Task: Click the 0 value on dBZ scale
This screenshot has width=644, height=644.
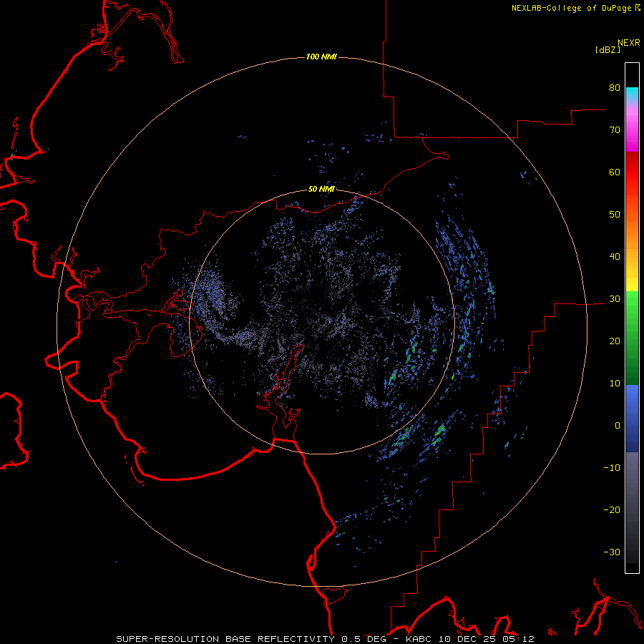Action: pyautogui.click(x=618, y=426)
